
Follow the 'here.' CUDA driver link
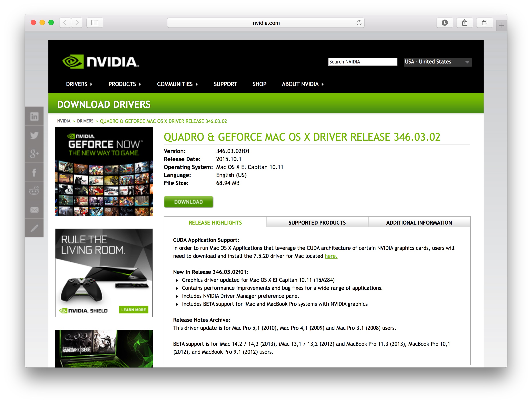[331, 256]
